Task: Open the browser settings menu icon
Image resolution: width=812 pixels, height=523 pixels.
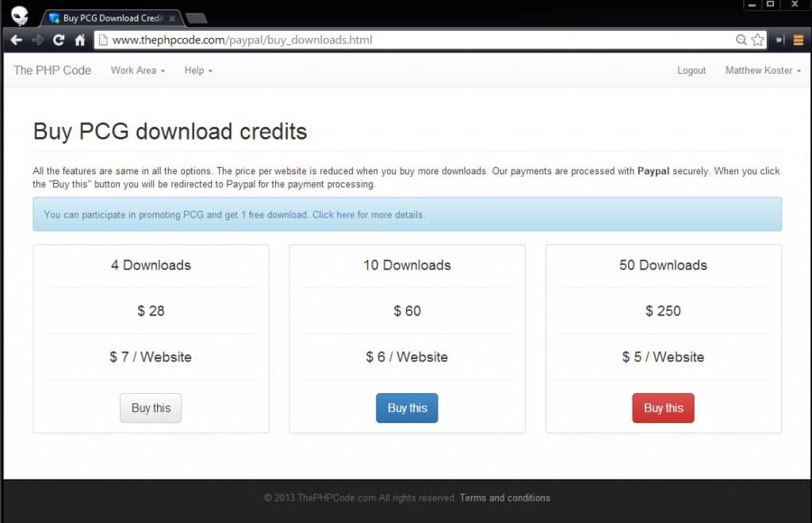Action: [797, 39]
